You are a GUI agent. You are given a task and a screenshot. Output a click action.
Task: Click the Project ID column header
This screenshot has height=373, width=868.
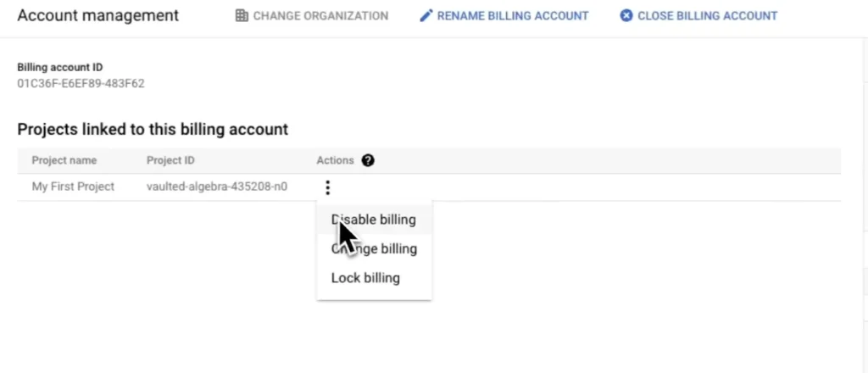171,160
